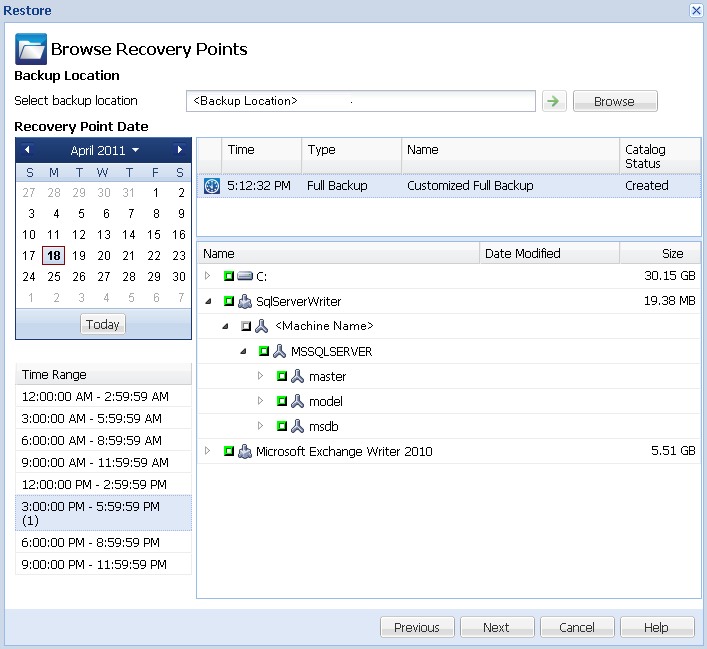Screen dimensions: 707x649
Task: Click the master database icon
Action: pos(297,377)
